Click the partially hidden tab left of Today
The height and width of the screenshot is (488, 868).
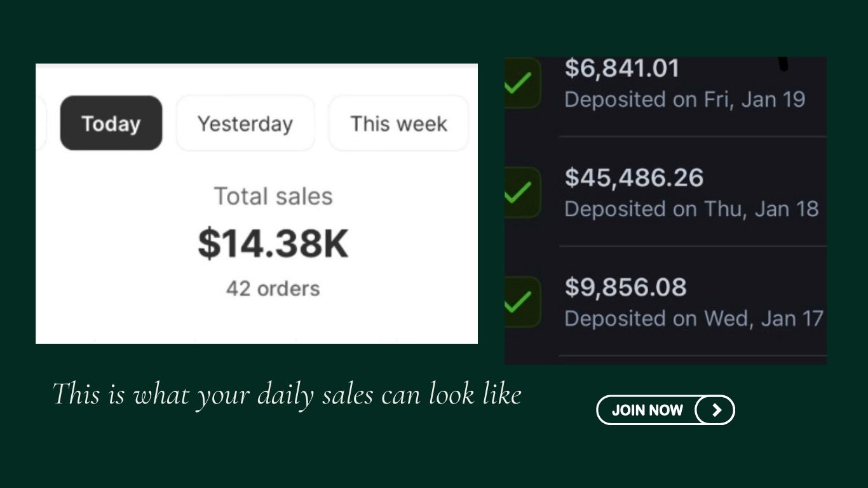point(41,123)
